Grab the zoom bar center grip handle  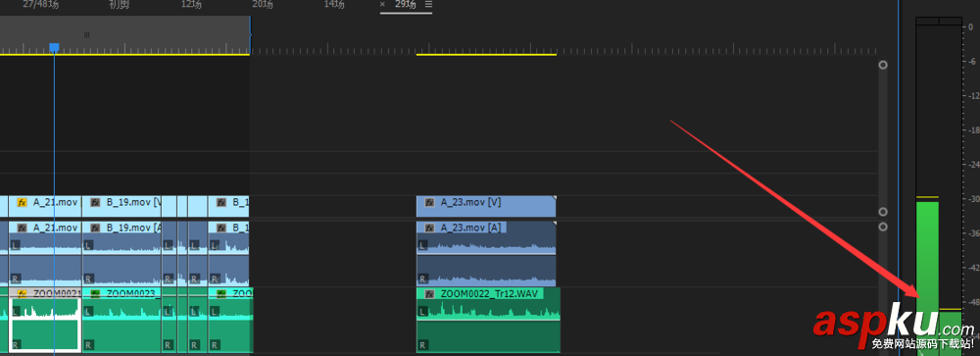pos(87,35)
